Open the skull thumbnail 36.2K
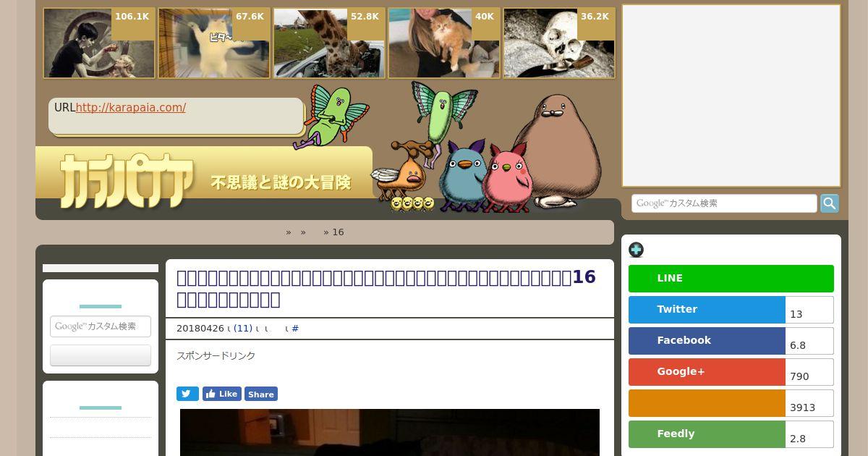 point(559,43)
